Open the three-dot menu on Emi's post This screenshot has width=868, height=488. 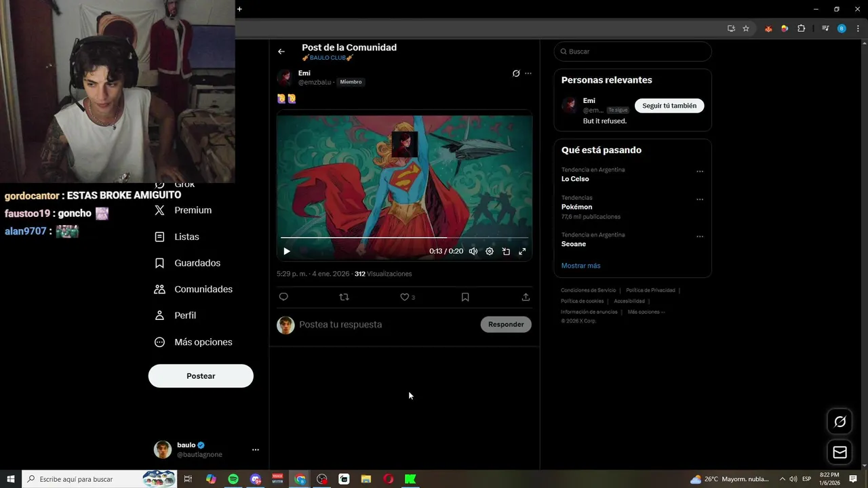(x=528, y=73)
